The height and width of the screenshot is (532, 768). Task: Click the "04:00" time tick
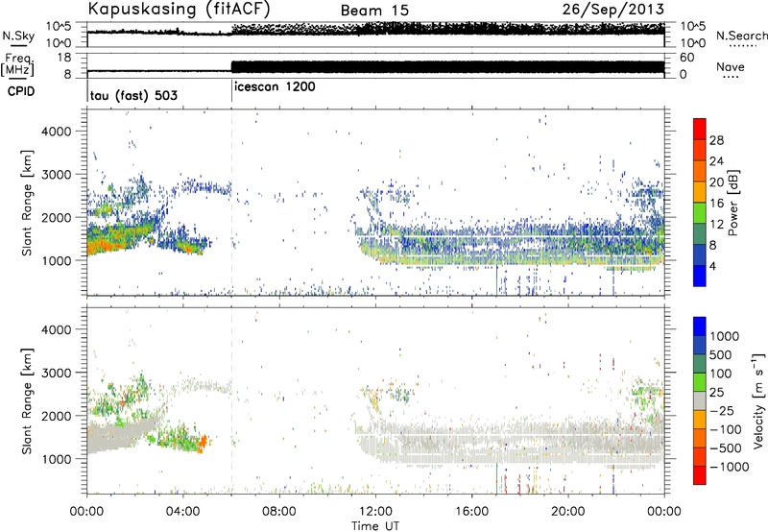(x=182, y=512)
